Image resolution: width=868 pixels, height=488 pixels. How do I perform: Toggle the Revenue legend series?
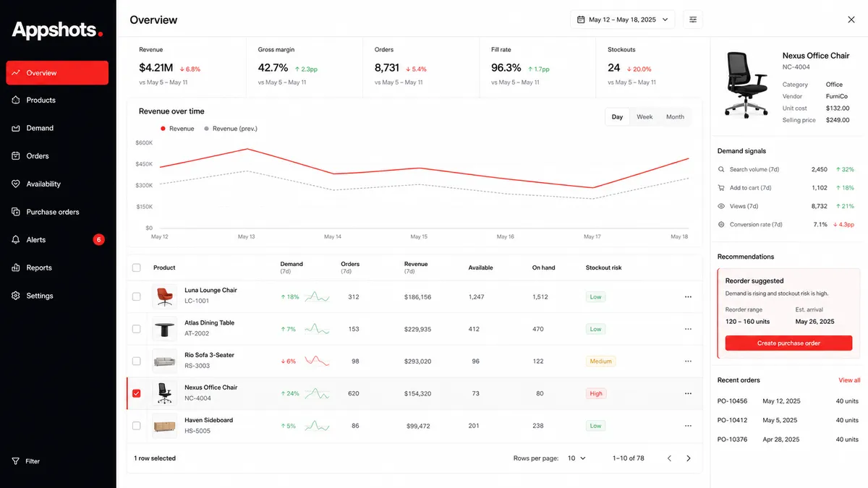coord(177,129)
